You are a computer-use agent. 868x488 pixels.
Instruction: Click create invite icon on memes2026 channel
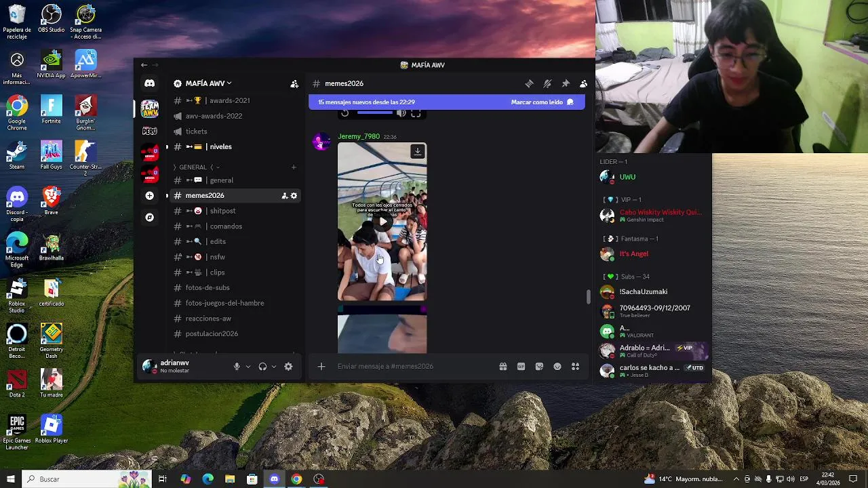point(285,196)
